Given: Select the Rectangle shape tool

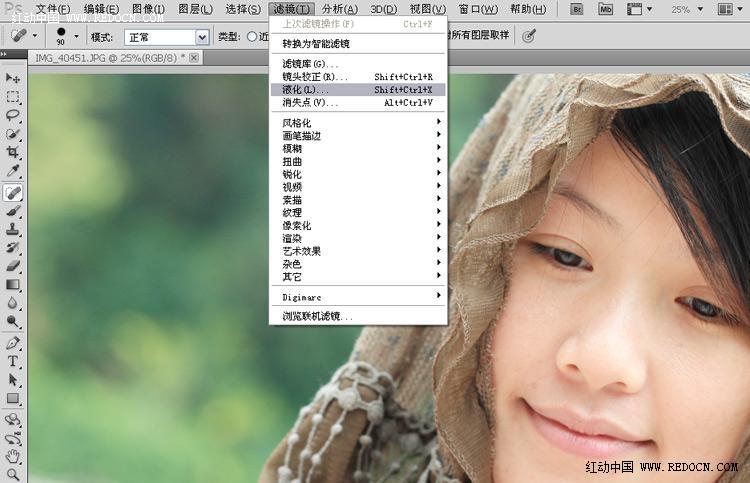Looking at the screenshot, I should tap(13, 398).
